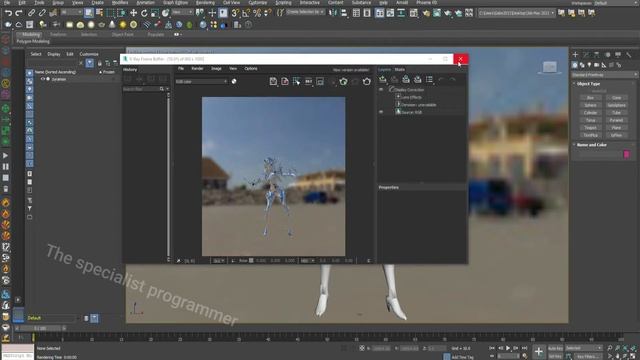Click add layer icon in VFB Layers panel
Image resolution: width=640 pixels, height=360 pixels.
click(x=382, y=79)
